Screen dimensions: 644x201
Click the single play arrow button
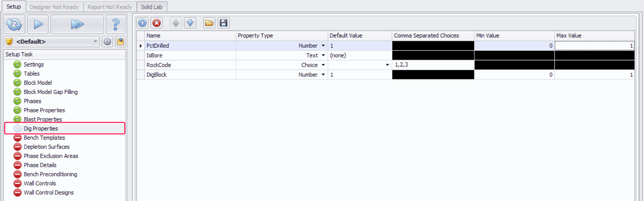click(x=38, y=24)
